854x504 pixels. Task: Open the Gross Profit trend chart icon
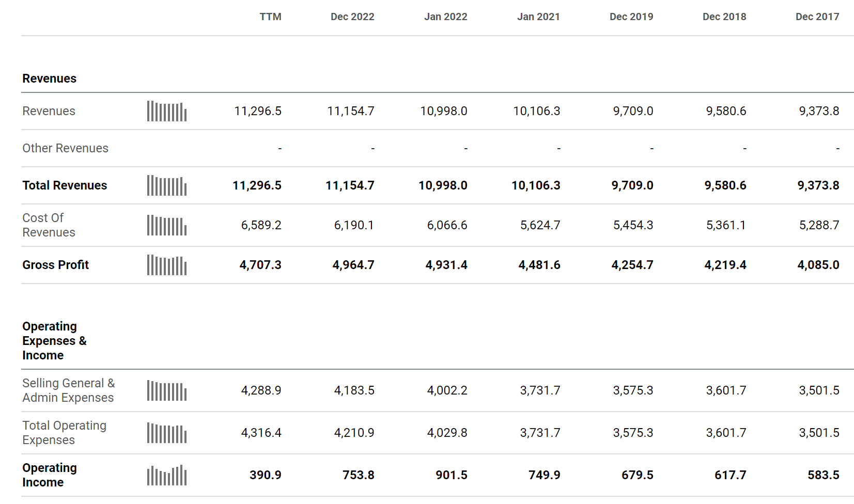[166, 265]
